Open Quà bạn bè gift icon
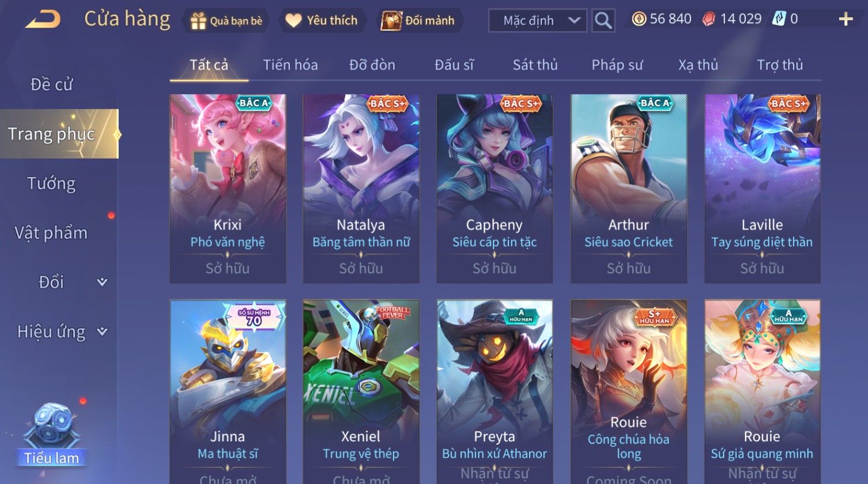This screenshot has height=484, width=868. (198, 21)
